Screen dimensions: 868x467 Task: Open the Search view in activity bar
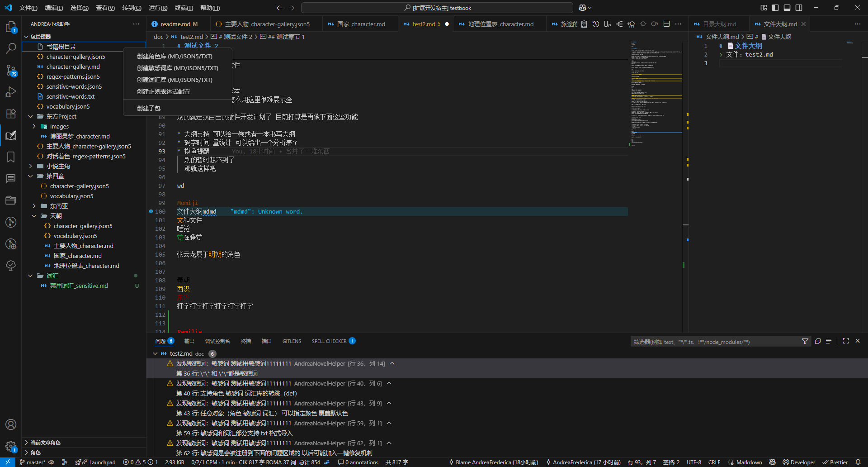click(x=11, y=48)
